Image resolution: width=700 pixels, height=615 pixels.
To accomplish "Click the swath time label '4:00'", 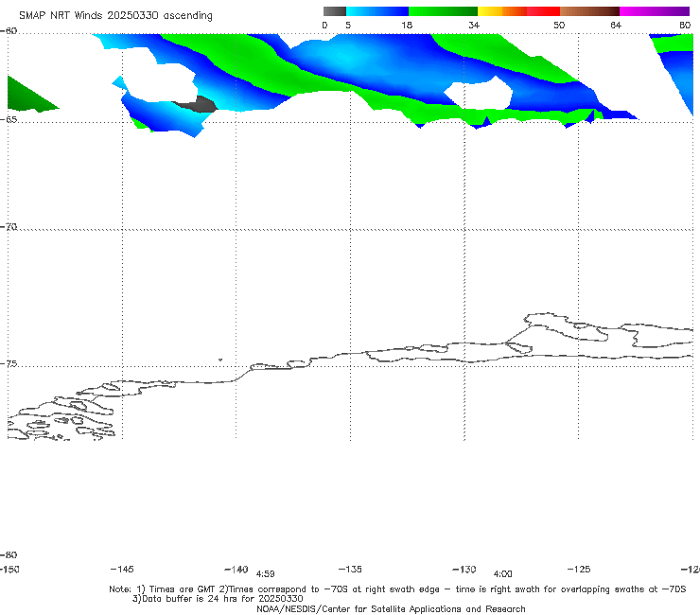I will (x=502, y=574).
